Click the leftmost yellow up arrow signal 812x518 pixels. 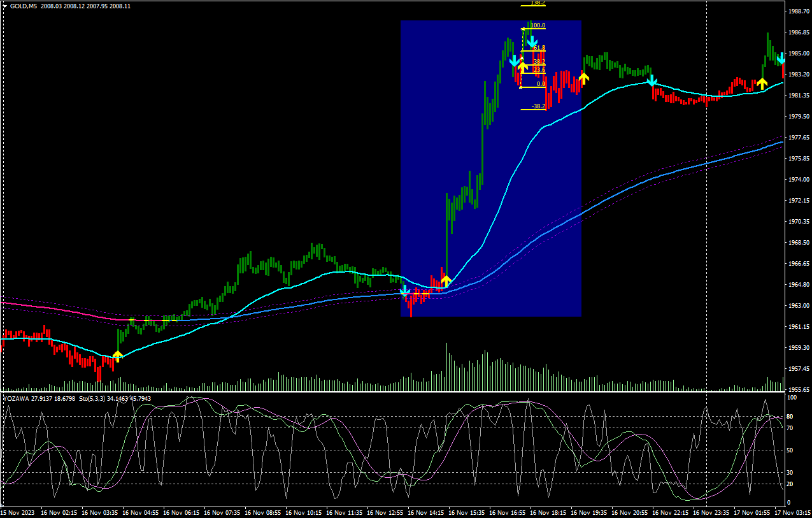point(117,356)
